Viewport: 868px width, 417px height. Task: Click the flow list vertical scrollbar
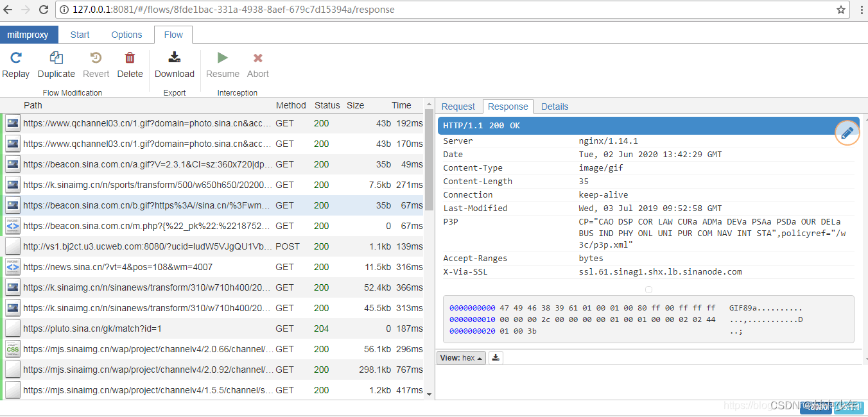pos(429,160)
